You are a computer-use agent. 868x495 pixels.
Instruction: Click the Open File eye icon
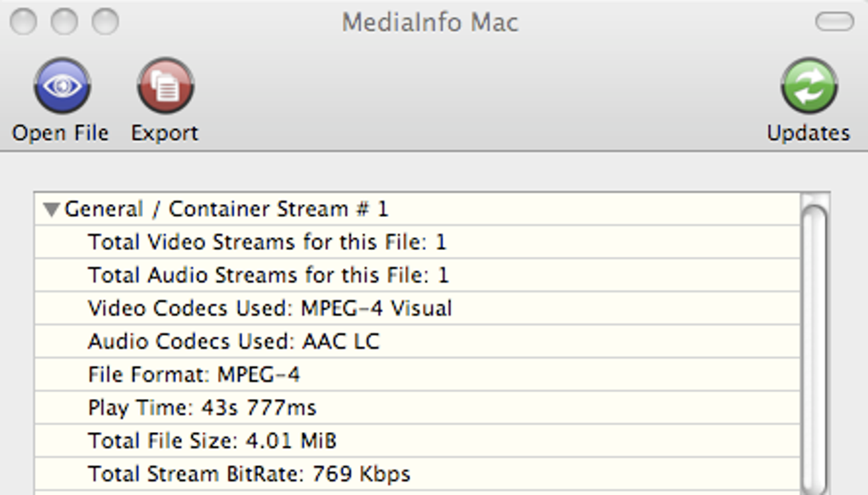61,86
